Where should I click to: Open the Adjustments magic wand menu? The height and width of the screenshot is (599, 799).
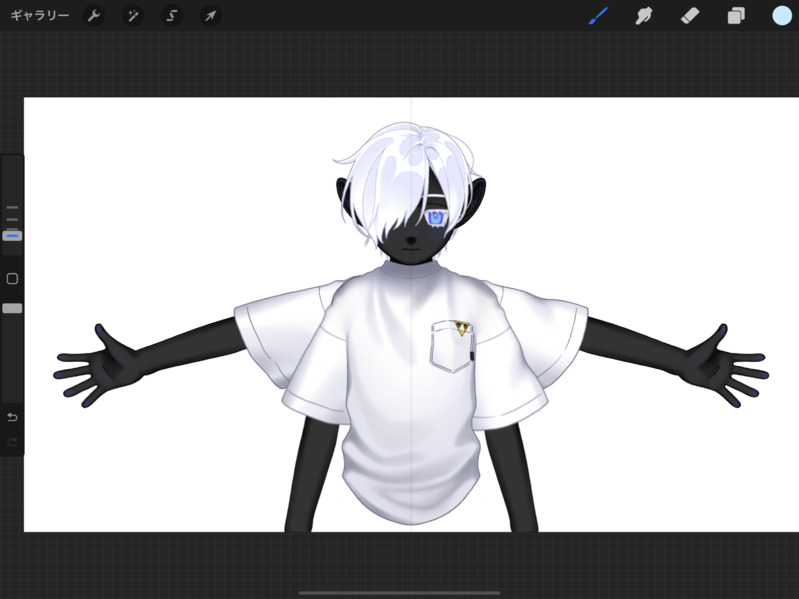[x=133, y=16]
